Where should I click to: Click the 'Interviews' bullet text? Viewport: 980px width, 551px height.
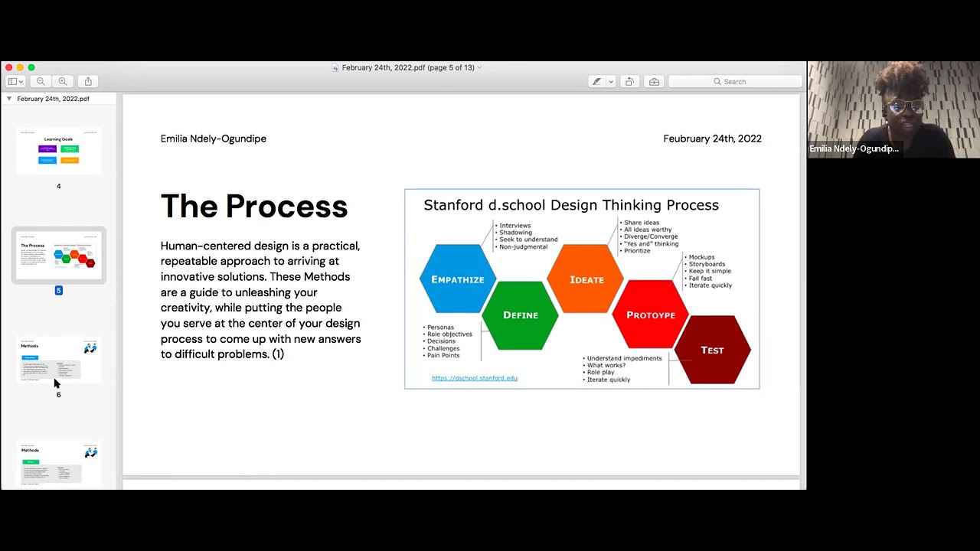514,225
